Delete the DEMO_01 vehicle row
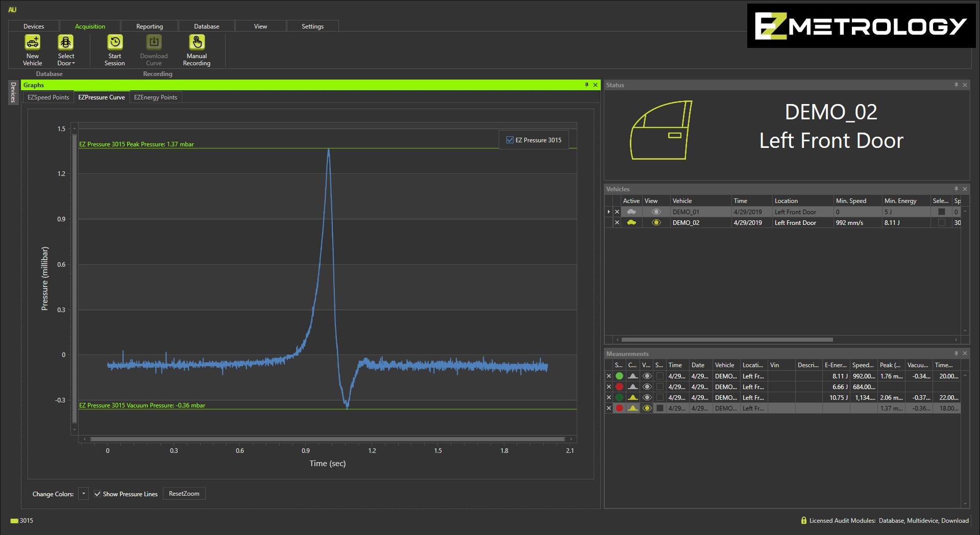Viewport: 980px width, 535px height. tap(617, 212)
